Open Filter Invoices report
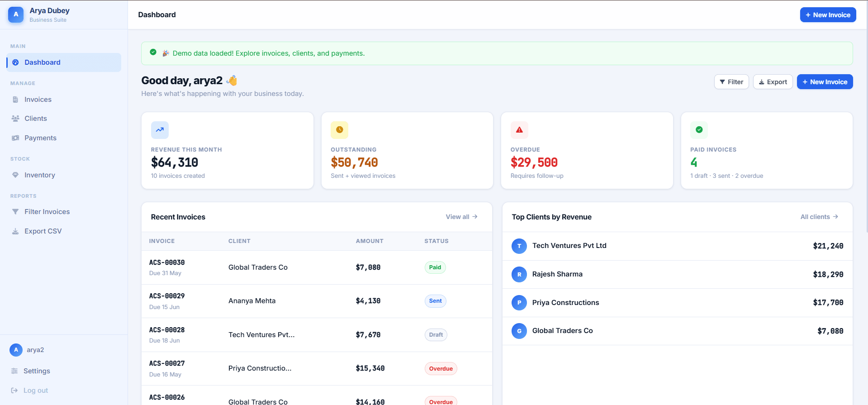Image resolution: width=868 pixels, height=405 pixels. (64, 212)
